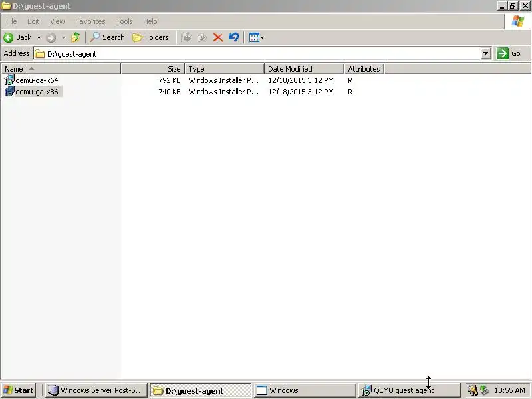Open the Back history dropdown arrow
This screenshot has height=399, width=532.
39,37
